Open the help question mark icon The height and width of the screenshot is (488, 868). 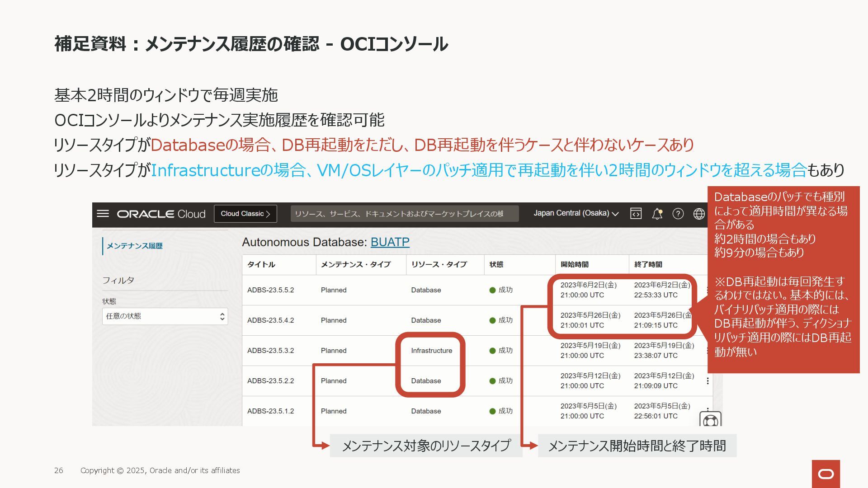(678, 214)
